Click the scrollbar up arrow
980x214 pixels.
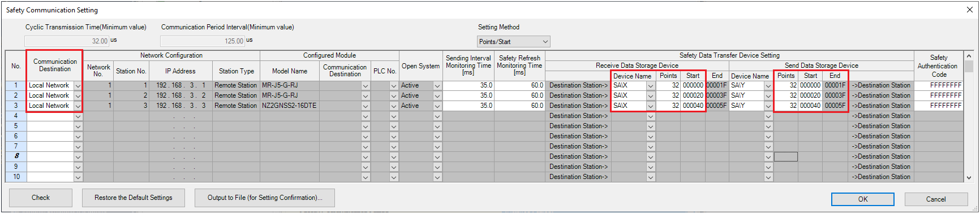(969, 56)
